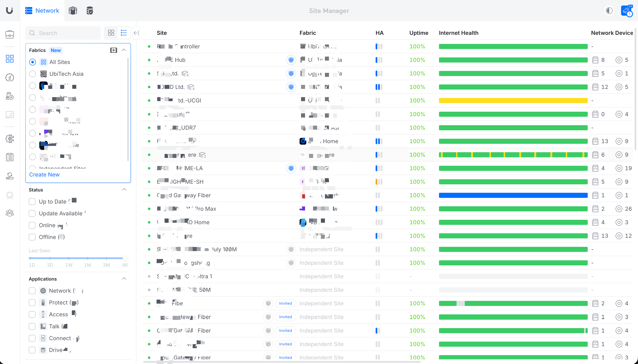Click the Invited badge on the first Invited row

285,303
